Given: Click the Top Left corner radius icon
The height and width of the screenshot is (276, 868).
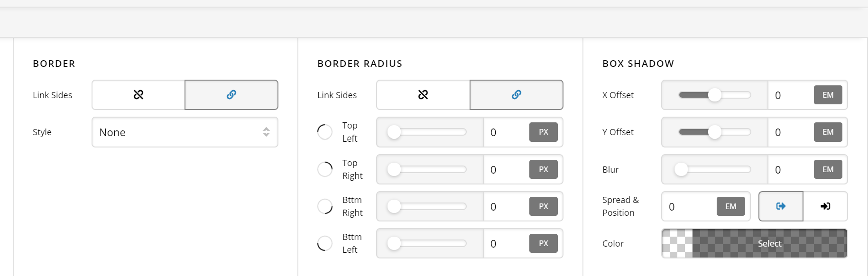Looking at the screenshot, I should (325, 132).
